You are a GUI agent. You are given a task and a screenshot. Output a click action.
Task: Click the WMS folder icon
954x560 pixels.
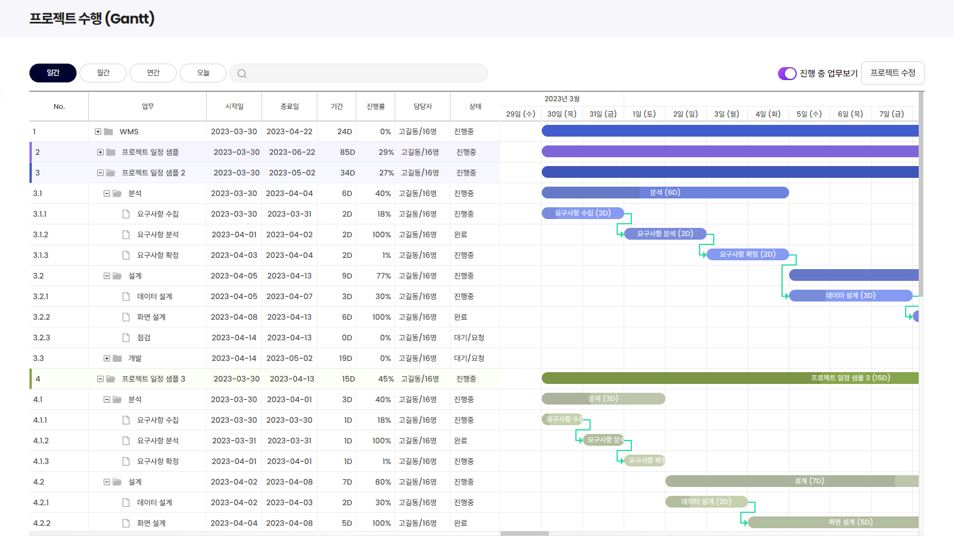click(x=108, y=132)
